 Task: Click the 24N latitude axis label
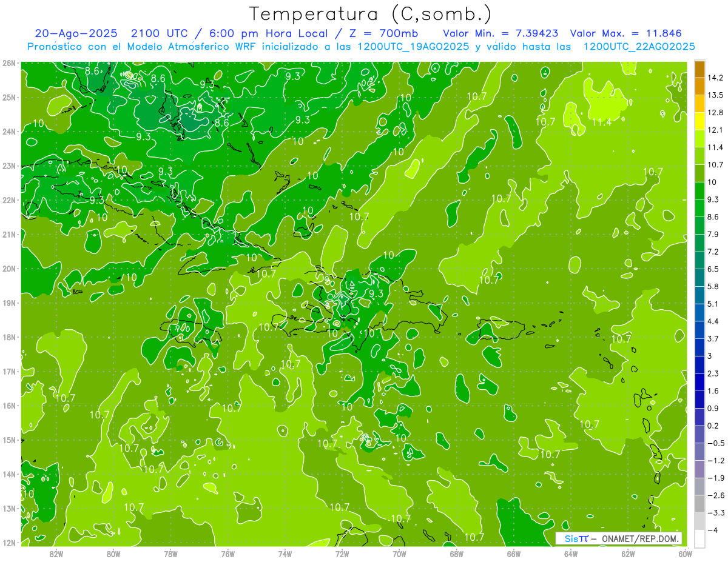[8, 132]
